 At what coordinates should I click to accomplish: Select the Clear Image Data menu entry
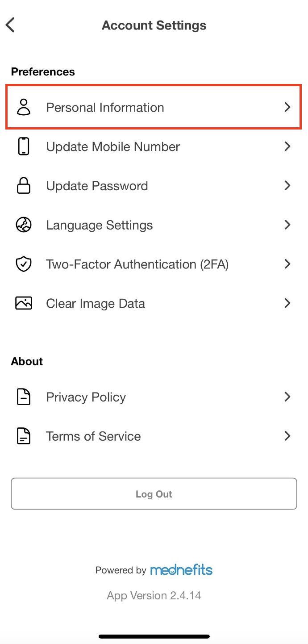96,304
